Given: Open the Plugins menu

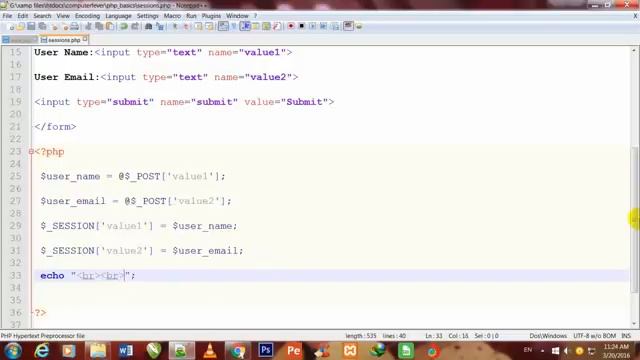Looking at the screenshot, I should (x=211, y=16).
